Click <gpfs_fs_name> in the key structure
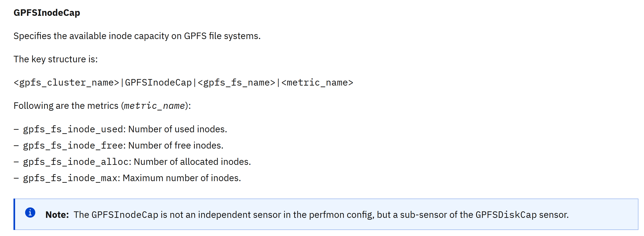The image size is (644, 236). 236,83
